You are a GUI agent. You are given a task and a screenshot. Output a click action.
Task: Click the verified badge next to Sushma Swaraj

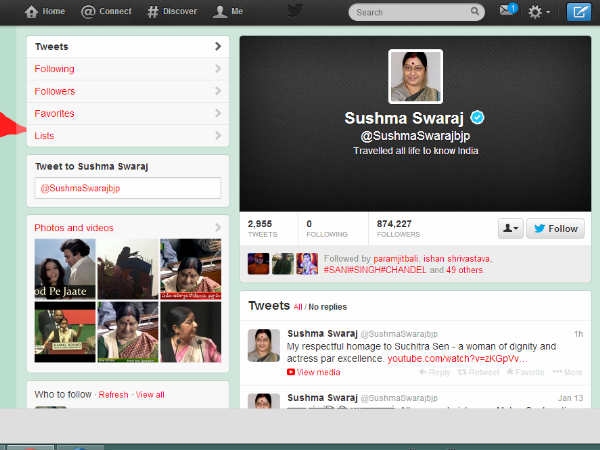[477, 117]
